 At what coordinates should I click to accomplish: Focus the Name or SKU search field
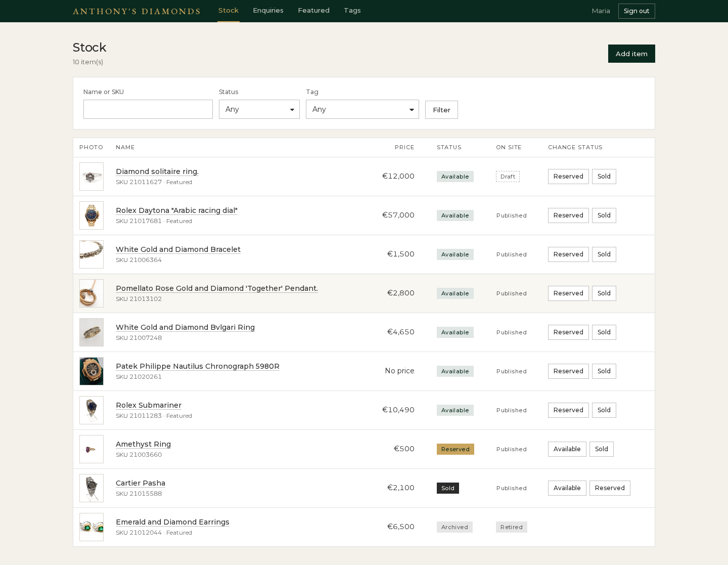tap(148, 109)
